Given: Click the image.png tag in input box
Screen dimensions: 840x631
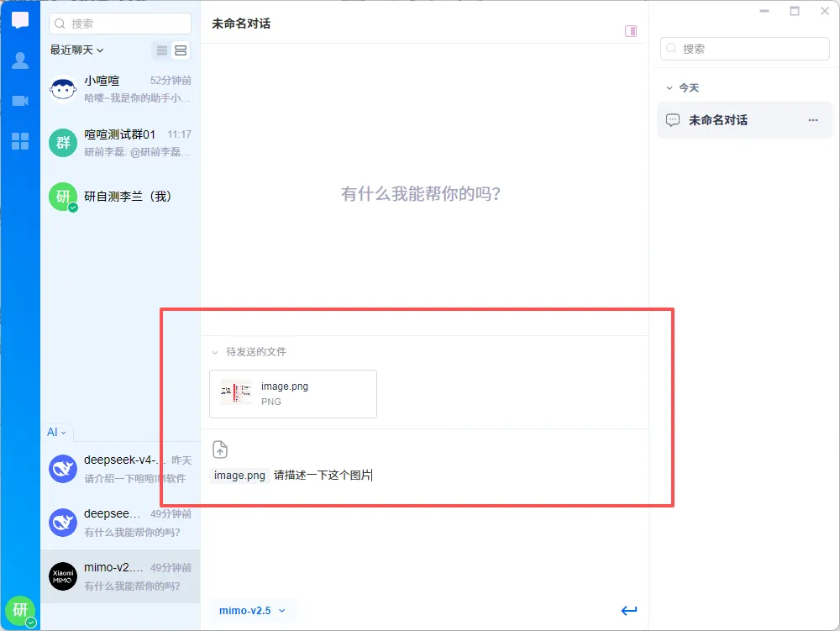Looking at the screenshot, I should (239, 475).
